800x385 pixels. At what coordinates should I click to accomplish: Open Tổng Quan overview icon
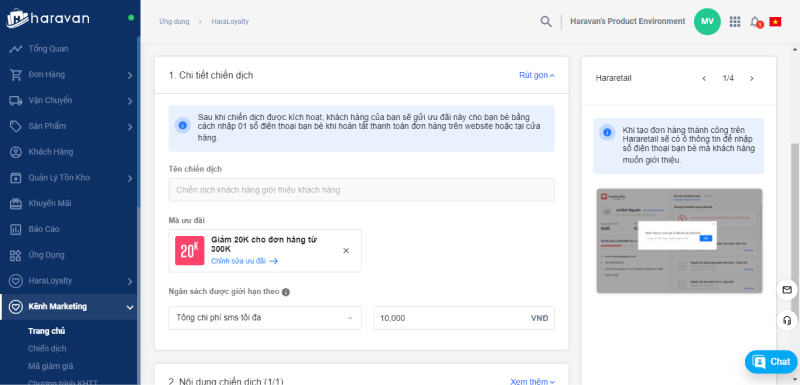click(x=16, y=49)
